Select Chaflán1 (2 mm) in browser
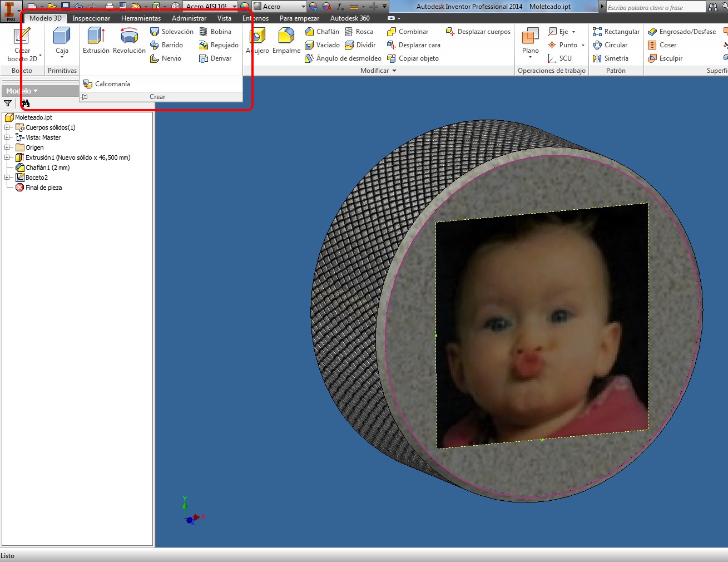The image size is (728, 562). click(x=43, y=167)
